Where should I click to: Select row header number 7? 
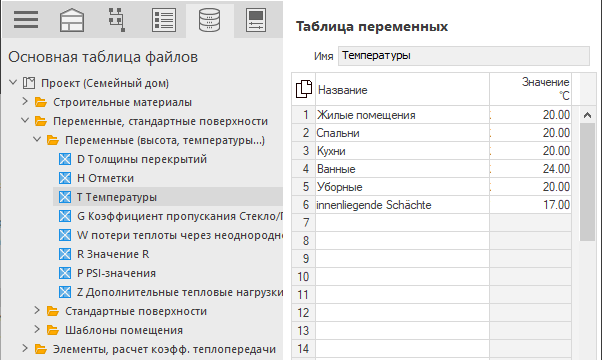(x=304, y=223)
